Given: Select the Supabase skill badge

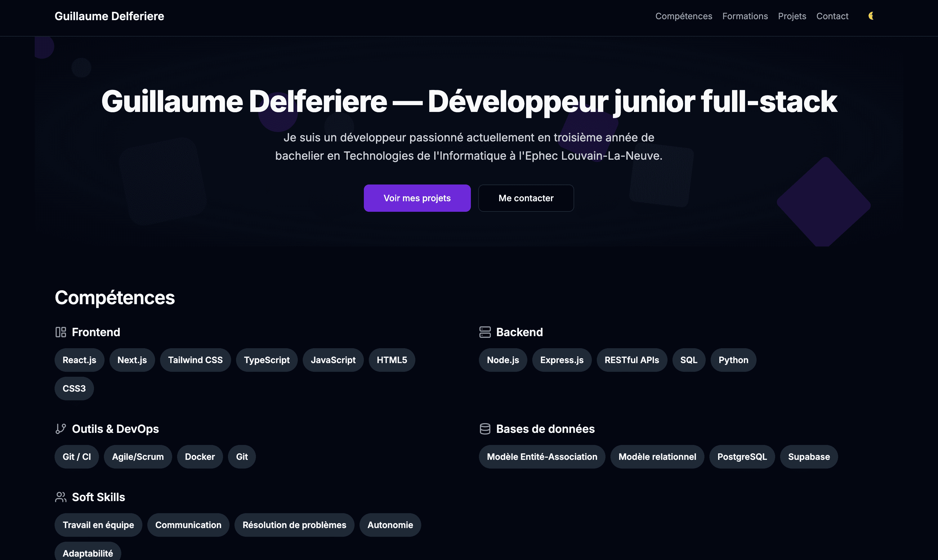Looking at the screenshot, I should tap(809, 457).
